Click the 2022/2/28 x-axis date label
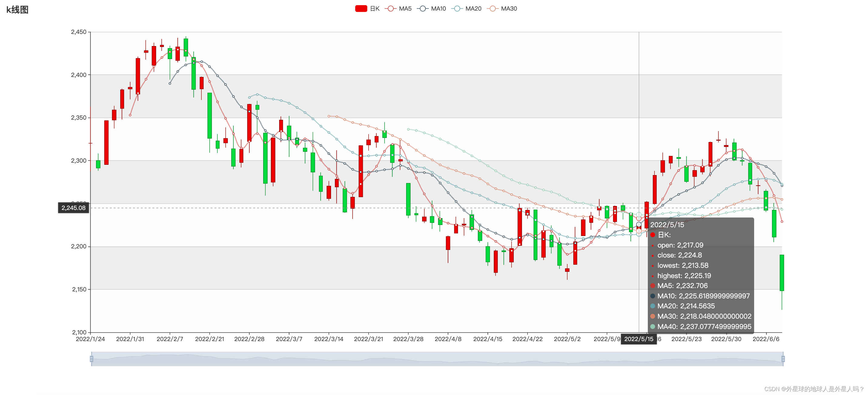Screen dimensions: 868x395 click(249, 339)
